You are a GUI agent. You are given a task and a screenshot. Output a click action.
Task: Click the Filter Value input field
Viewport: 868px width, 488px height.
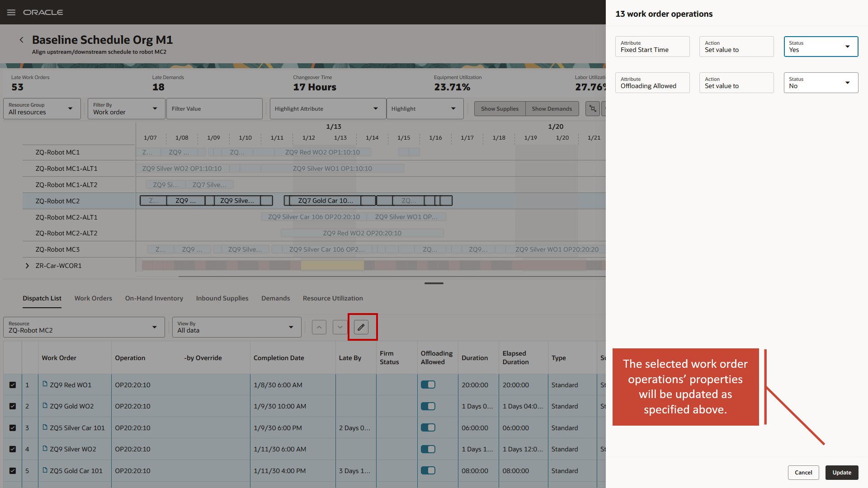214,109
